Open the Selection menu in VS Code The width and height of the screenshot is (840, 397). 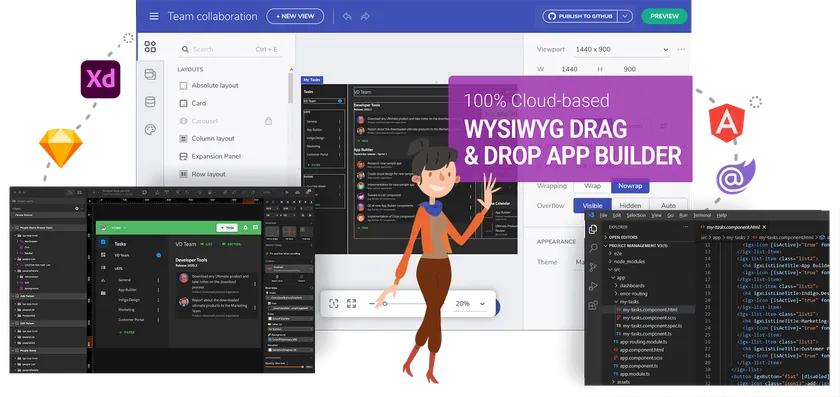click(636, 215)
